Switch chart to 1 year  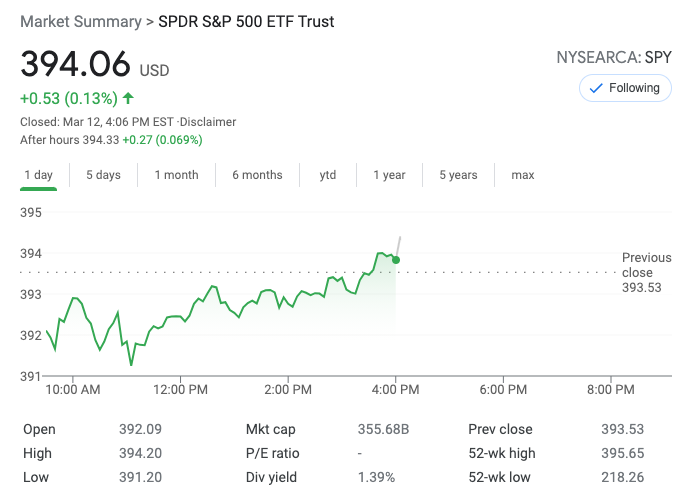pyautogui.click(x=389, y=175)
